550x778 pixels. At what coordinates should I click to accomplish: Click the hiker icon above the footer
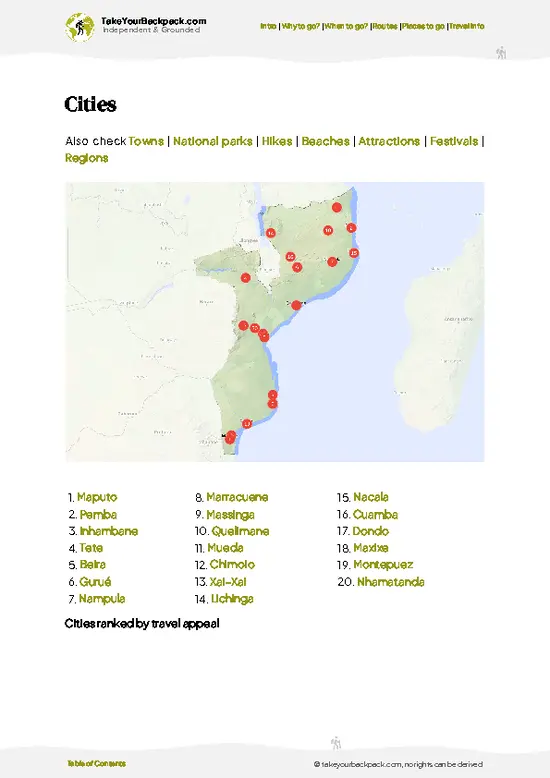336,743
